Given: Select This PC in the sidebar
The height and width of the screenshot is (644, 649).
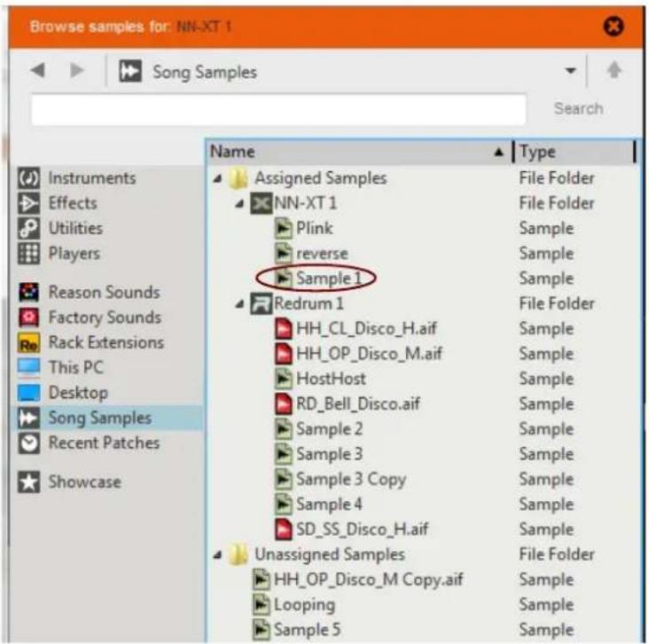Looking at the screenshot, I should (75, 367).
